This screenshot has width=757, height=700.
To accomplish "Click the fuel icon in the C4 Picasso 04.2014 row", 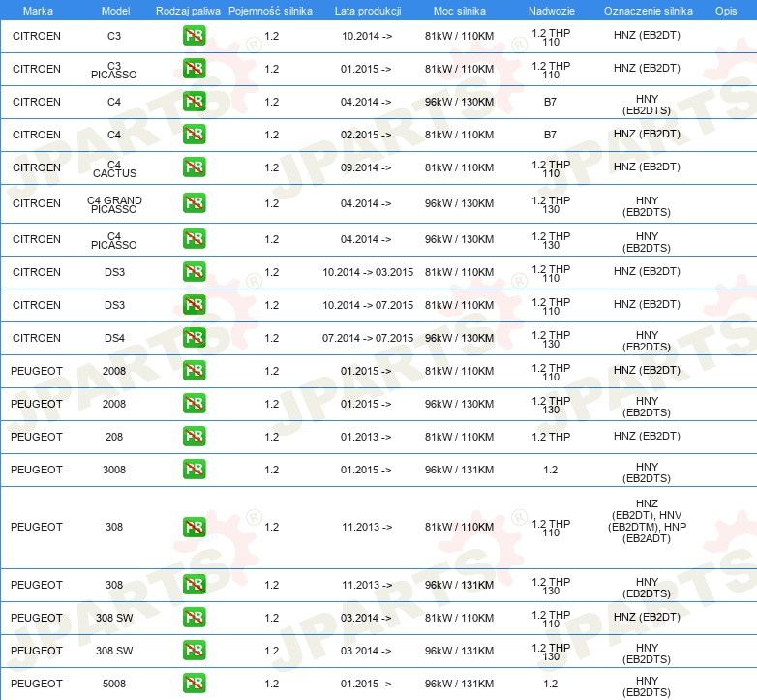I will coord(194,239).
